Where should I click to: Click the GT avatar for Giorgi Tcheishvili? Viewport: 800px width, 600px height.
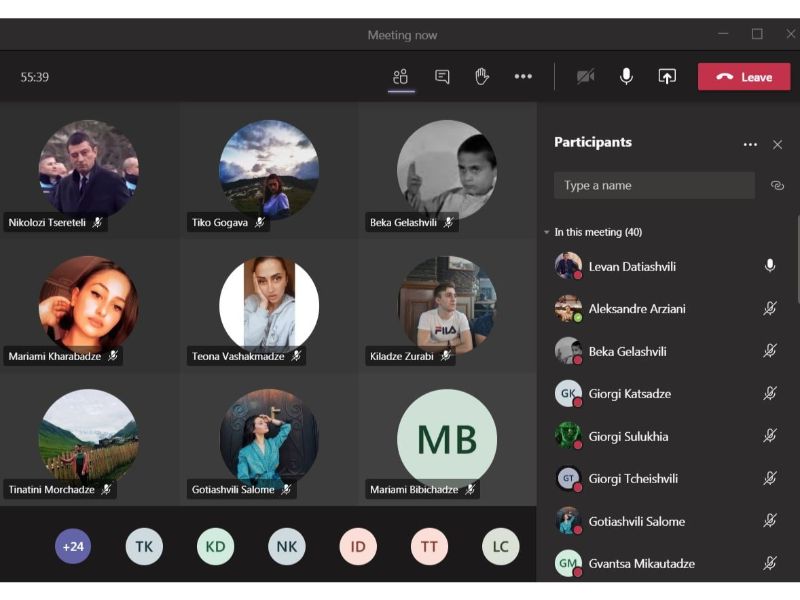(568, 478)
